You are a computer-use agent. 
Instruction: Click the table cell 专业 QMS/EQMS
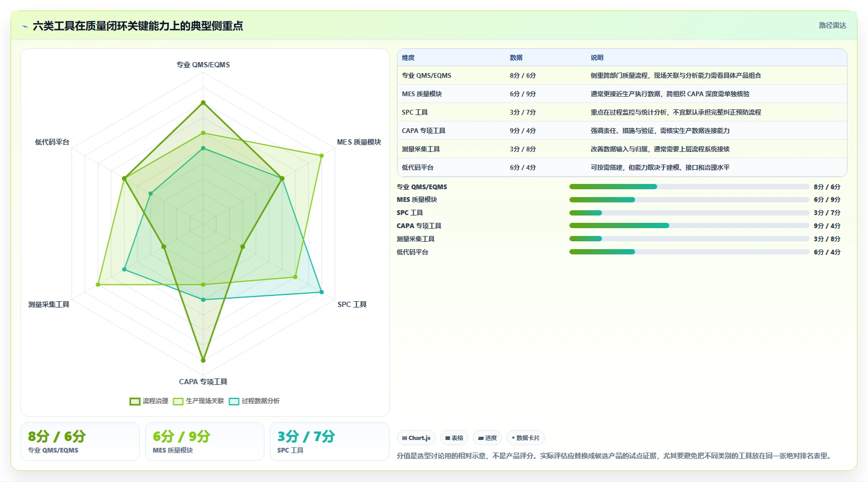tap(426, 76)
